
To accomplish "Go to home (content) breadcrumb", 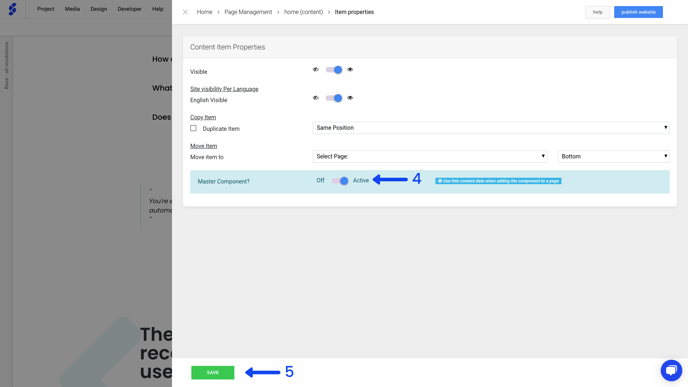I will (x=303, y=12).
